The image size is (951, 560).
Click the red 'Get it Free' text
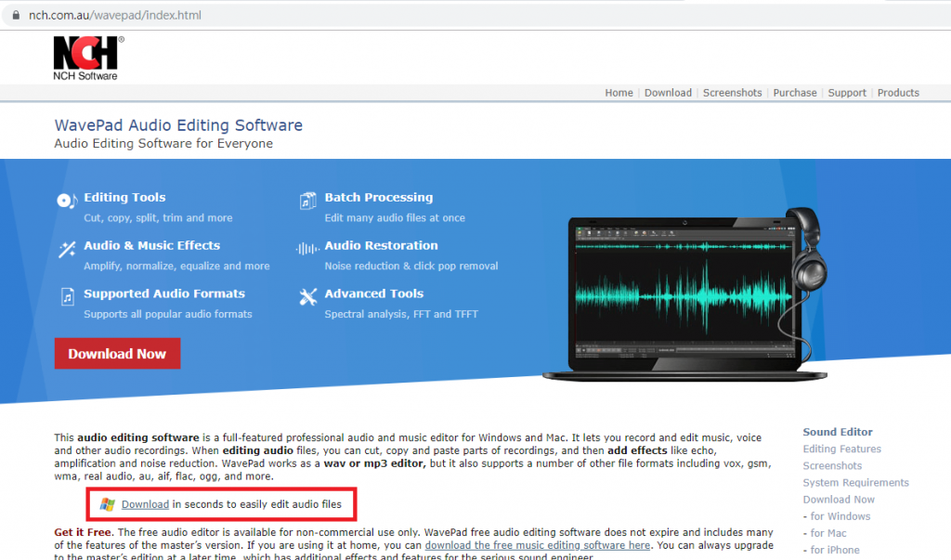pyautogui.click(x=83, y=532)
